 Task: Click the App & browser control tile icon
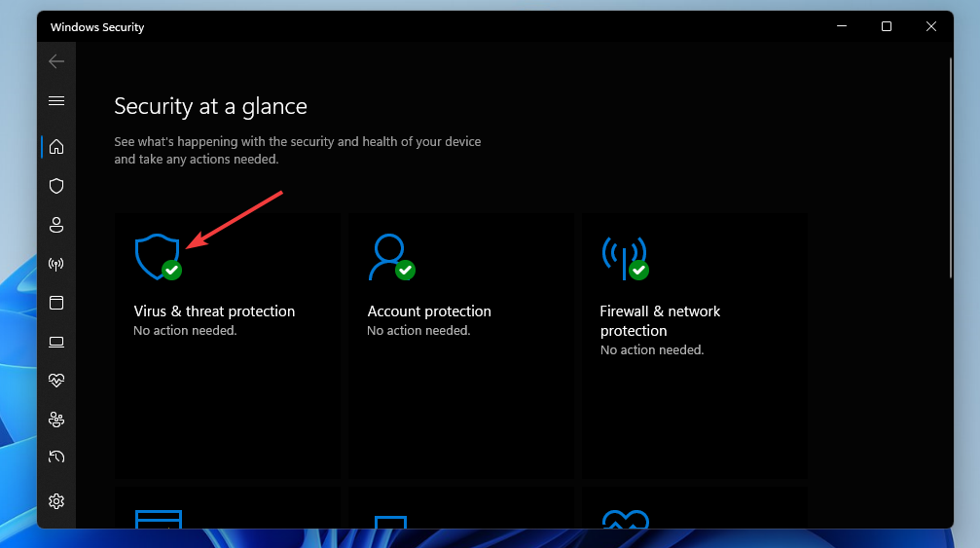159,519
